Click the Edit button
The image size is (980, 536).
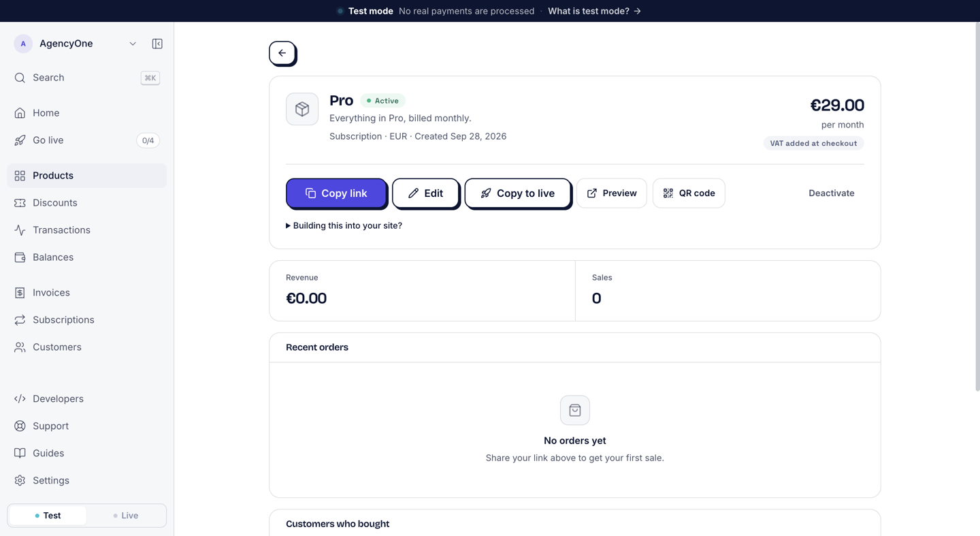(425, 193)
